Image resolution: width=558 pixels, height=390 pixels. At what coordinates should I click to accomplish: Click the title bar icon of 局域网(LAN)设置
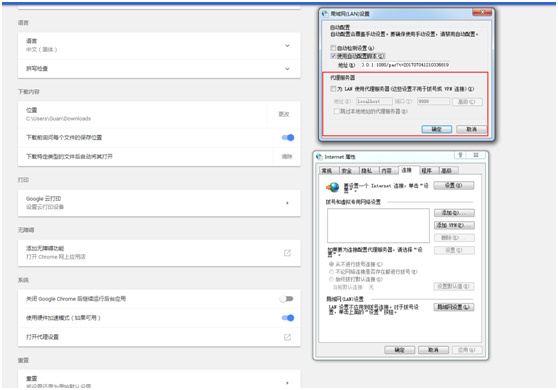click(x=325, y=14)
